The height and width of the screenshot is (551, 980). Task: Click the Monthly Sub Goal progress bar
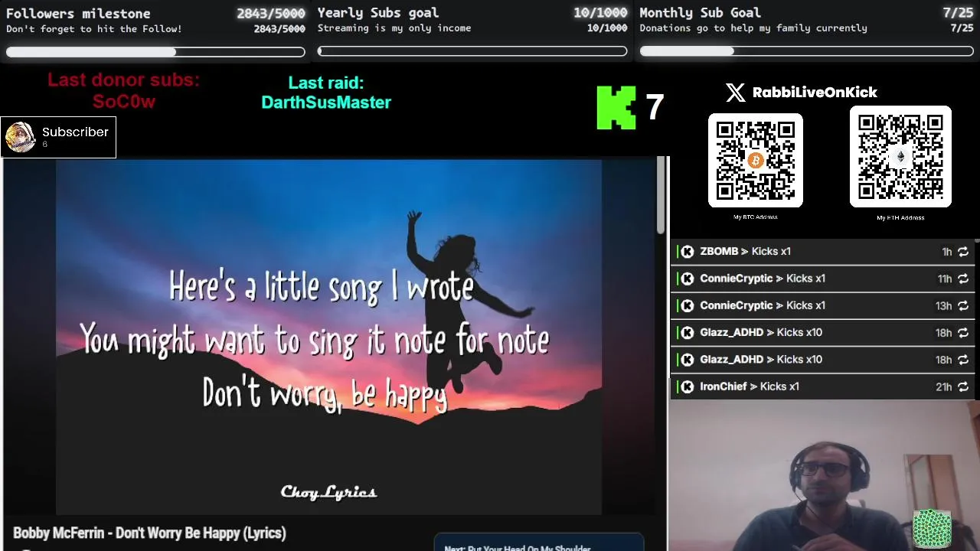807,51
